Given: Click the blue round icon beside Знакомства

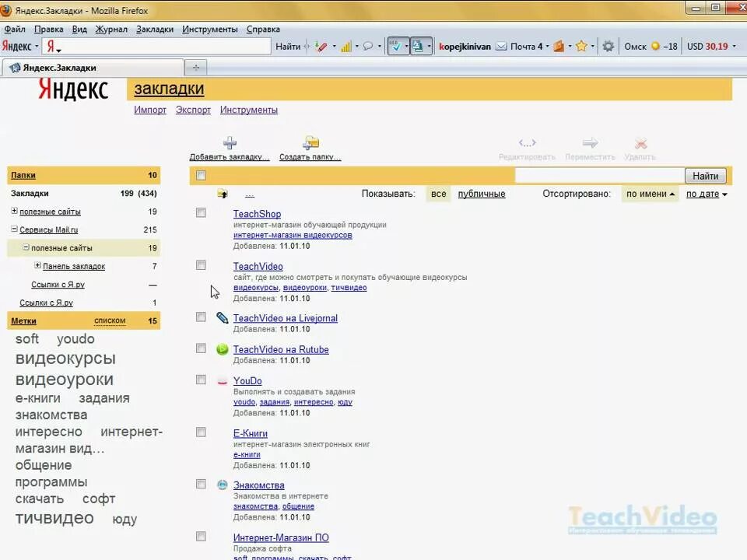Looking at the screenshot, I should (222, 485).
